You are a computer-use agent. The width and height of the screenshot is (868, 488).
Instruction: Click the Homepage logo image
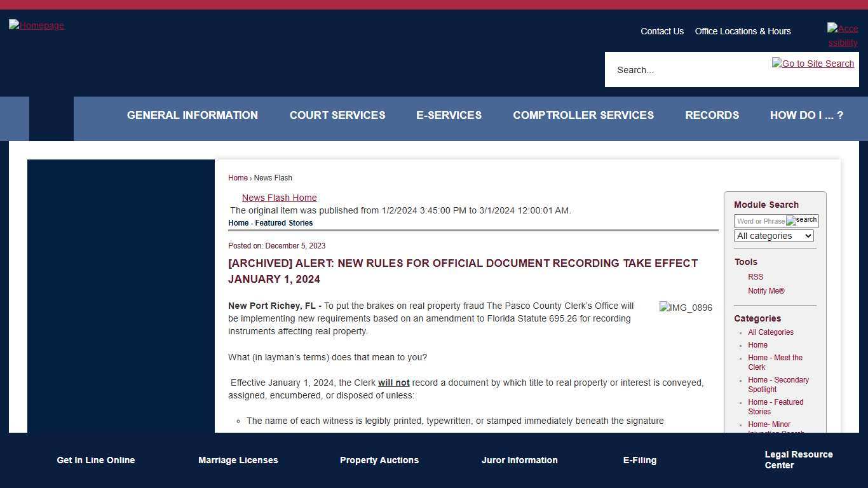tap(36, 25)
